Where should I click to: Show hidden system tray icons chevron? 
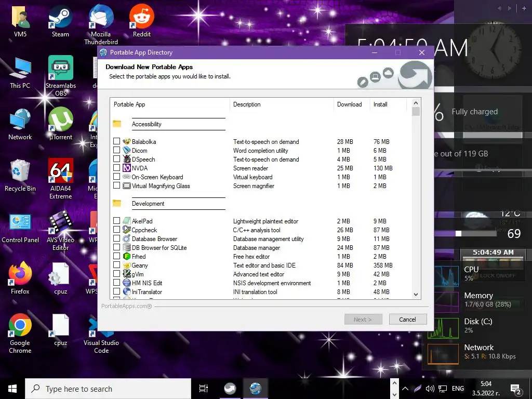405,389
